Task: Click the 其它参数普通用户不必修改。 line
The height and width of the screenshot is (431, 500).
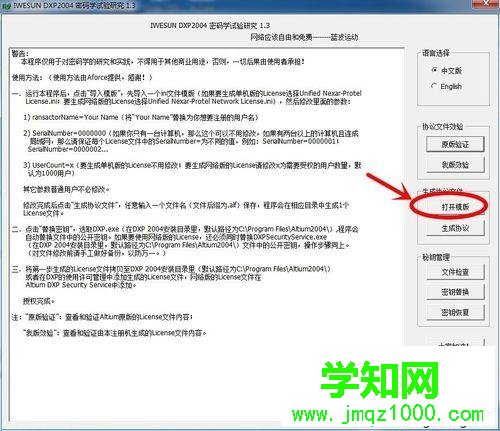Action: pyautogui.click(x=66, y=189)
